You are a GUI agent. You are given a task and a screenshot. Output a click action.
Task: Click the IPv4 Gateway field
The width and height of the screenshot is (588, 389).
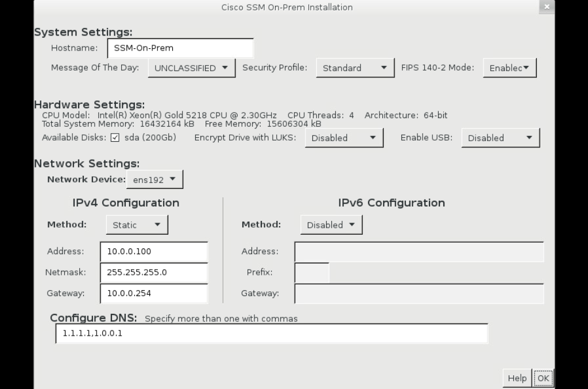pyautogui.click(x=154, y=293)
